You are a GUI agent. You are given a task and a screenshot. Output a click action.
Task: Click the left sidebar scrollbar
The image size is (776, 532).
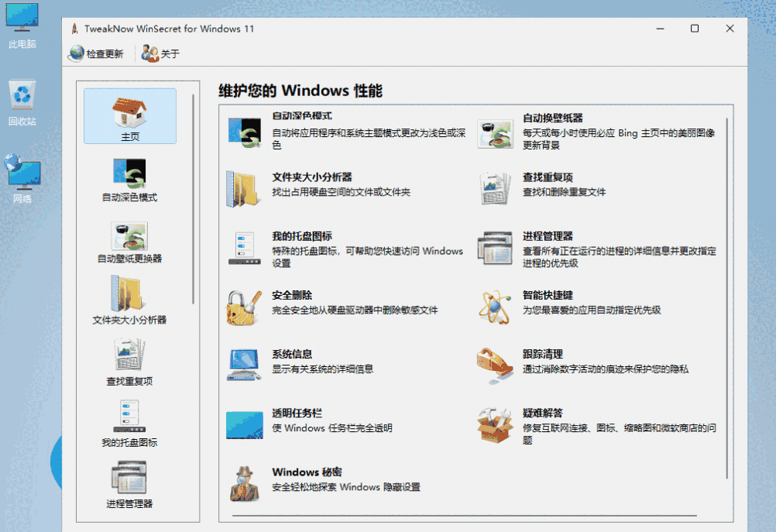(x=194, y=194)
